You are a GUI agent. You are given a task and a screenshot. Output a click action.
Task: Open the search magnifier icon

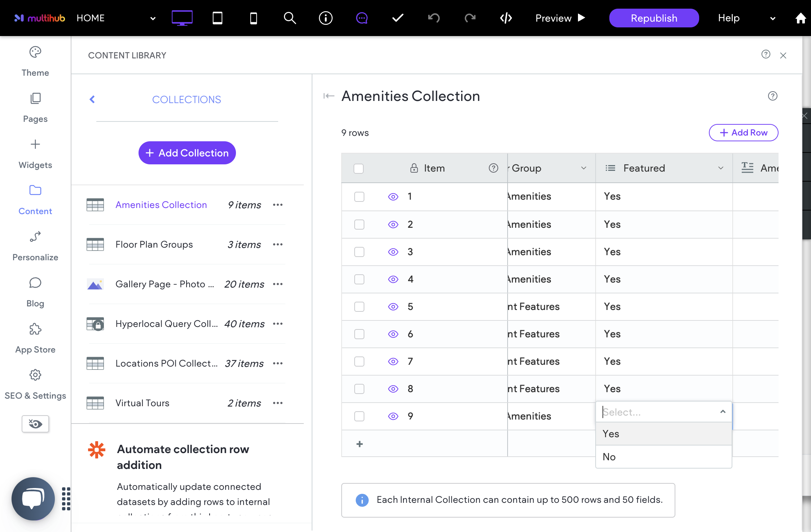pyautogui.click(x=290, y=18)
